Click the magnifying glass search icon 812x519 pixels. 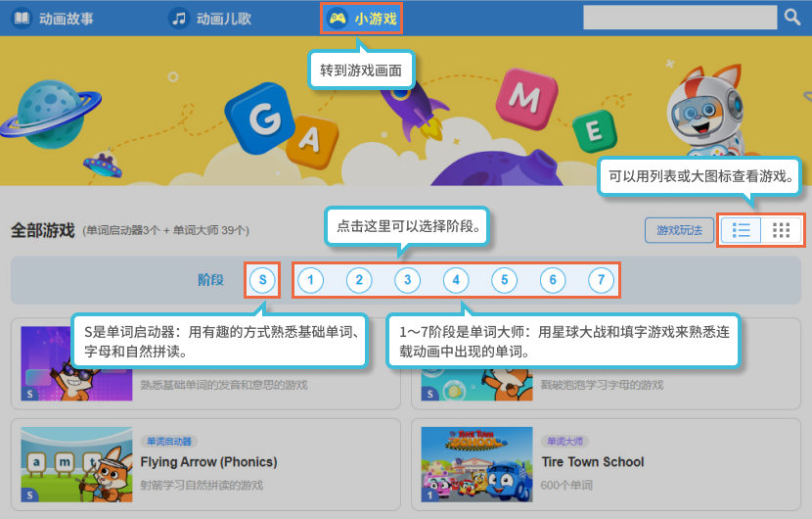(x=792, y=18)
